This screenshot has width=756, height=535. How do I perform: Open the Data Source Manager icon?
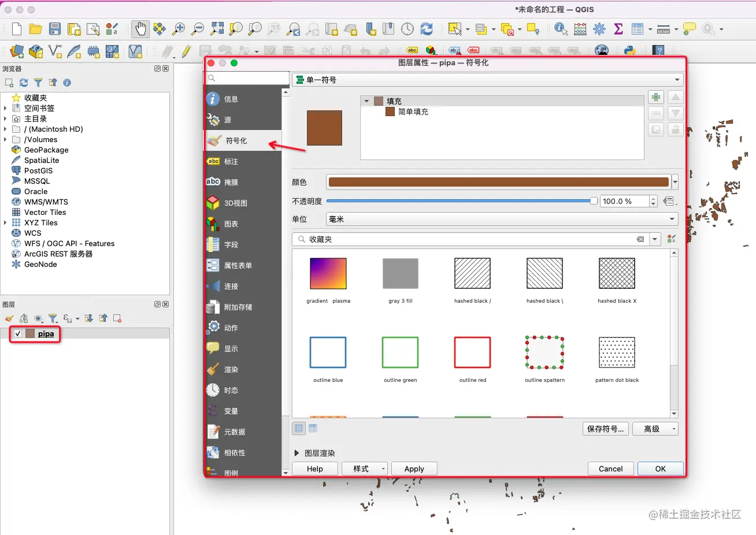click(x=17, y=51)
